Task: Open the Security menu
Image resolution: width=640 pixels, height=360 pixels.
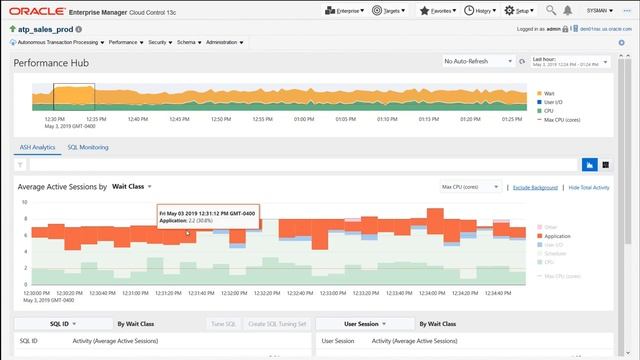Action: click(160, 42)
